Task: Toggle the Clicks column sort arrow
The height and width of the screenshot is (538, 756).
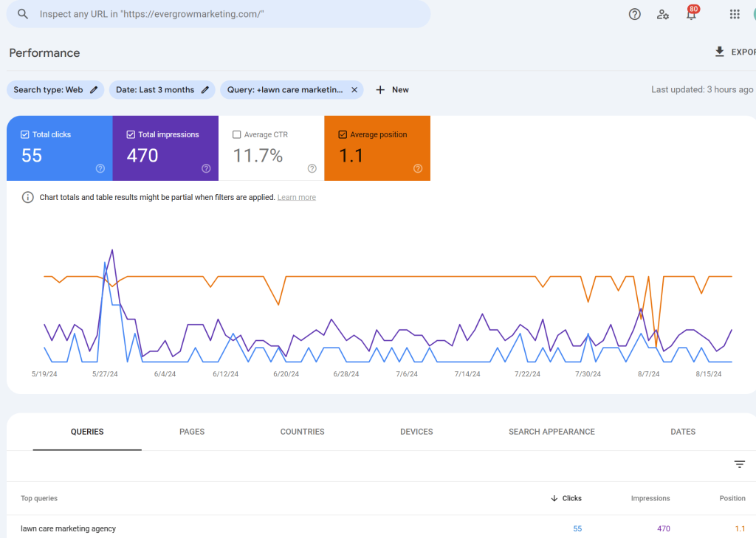Action: [553, 498]
